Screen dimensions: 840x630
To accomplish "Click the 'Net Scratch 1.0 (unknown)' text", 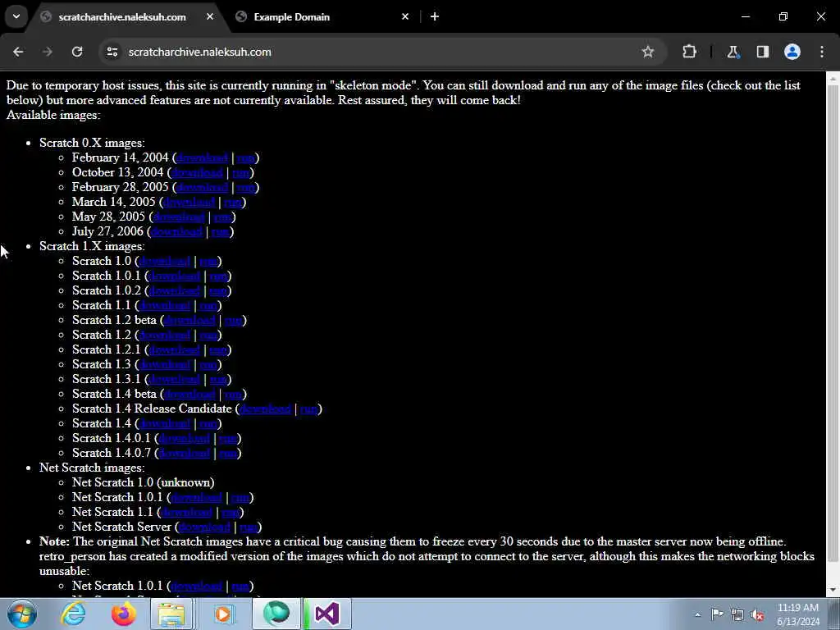I will click(x=143, y=482).
